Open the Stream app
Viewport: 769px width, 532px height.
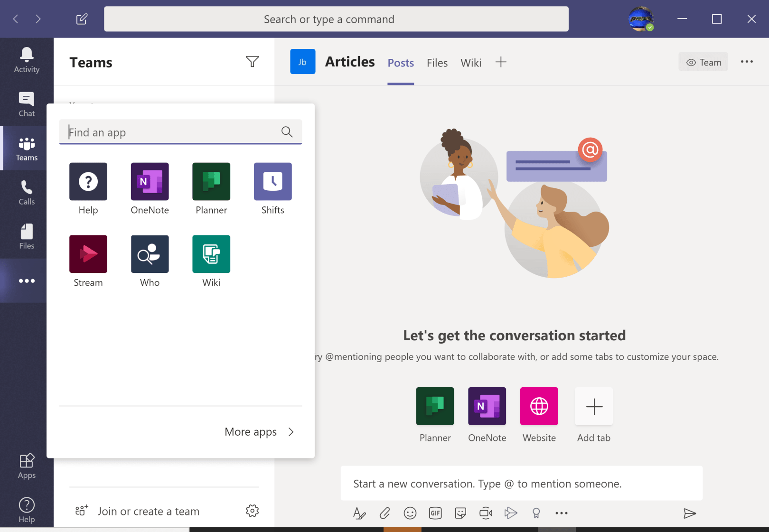pyautogui.click(x=88, y=260)
